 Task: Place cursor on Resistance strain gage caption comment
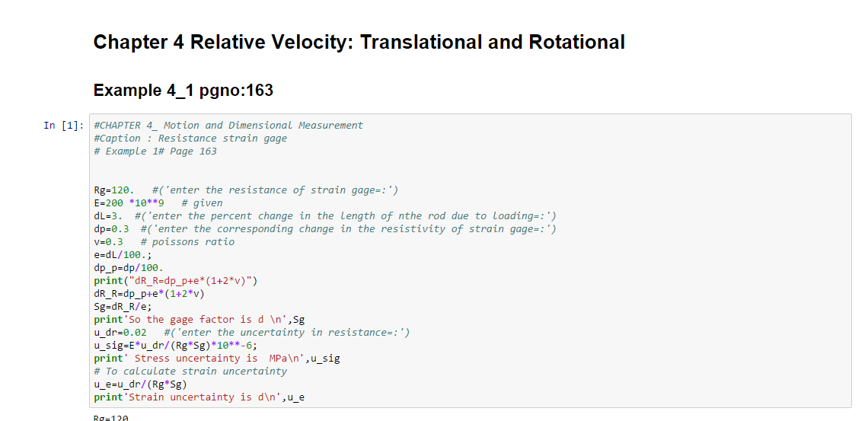(190, 138)
